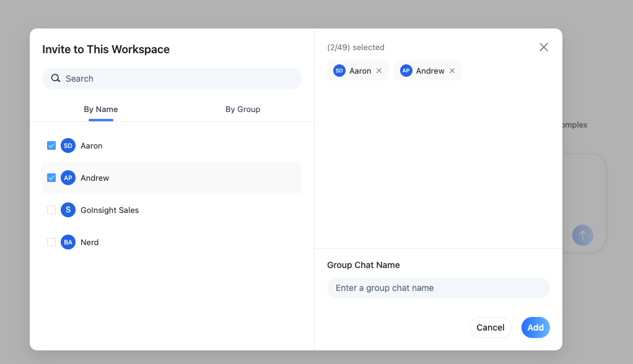Viewport: 633px width, 364px height.
Task: Click the Andrew label in the selected chip
Action: 430,71
